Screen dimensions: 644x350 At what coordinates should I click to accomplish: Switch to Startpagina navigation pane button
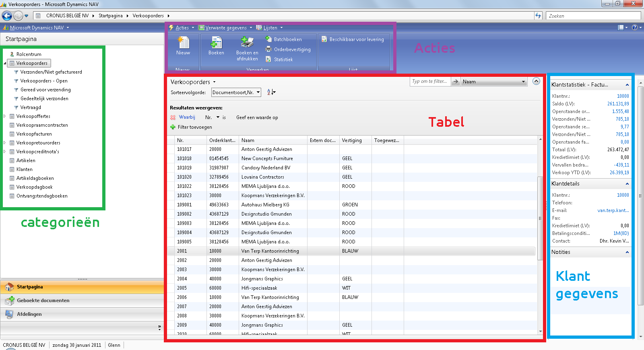point(82,287)
